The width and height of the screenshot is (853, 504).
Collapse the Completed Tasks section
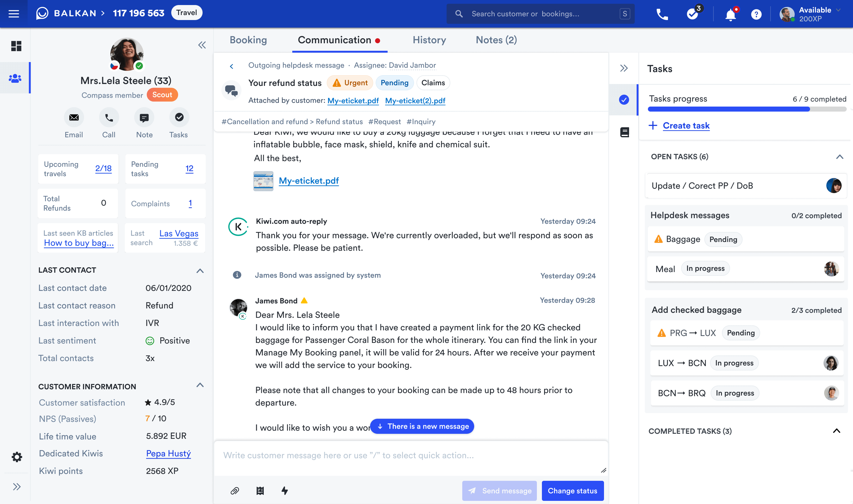(836, 431)
